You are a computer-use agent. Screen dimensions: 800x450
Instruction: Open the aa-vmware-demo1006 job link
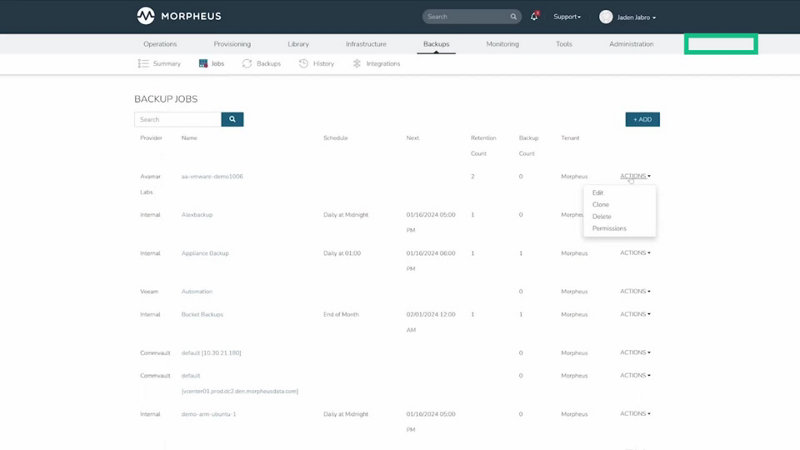coord(212,177)
